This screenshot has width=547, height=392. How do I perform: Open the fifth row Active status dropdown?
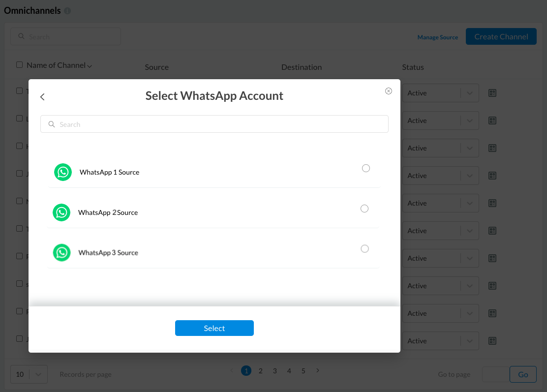(441, 203)
